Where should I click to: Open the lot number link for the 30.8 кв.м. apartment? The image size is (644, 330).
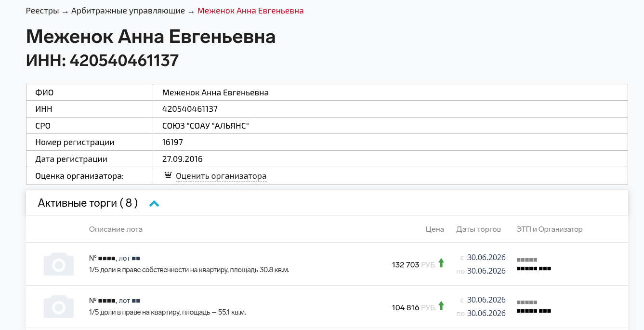point(115,258)
